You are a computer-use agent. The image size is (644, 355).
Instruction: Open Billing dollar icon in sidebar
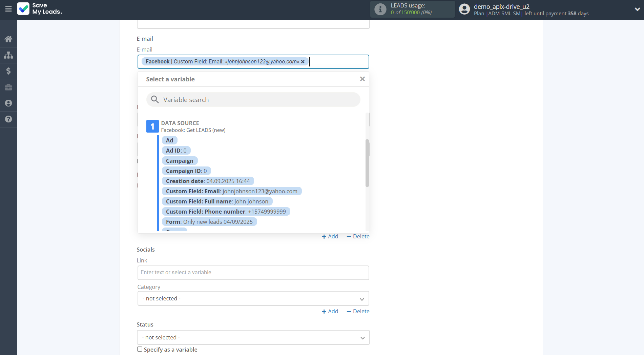(8, 71)
